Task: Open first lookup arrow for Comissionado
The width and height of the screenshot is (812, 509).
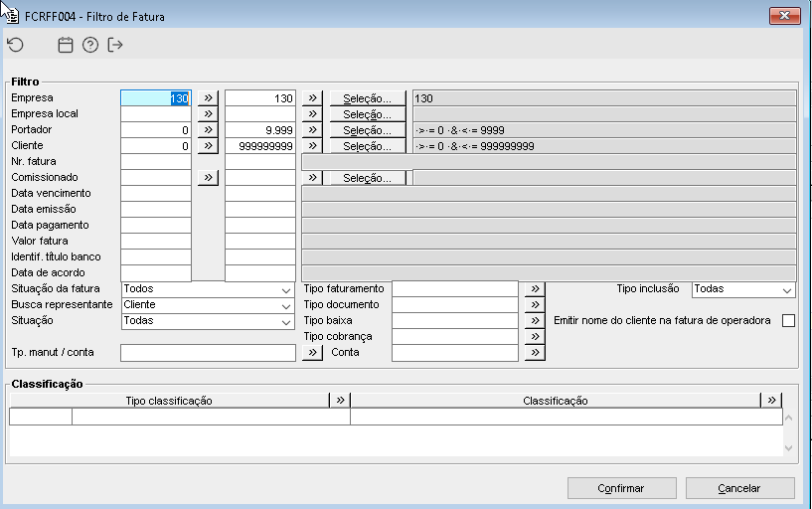Action: coord(208,178)
